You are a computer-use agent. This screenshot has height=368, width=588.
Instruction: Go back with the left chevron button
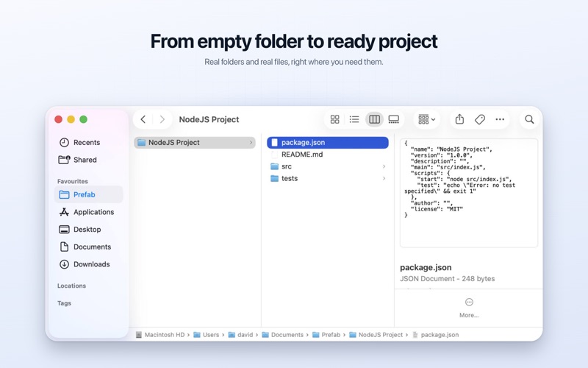143,119
